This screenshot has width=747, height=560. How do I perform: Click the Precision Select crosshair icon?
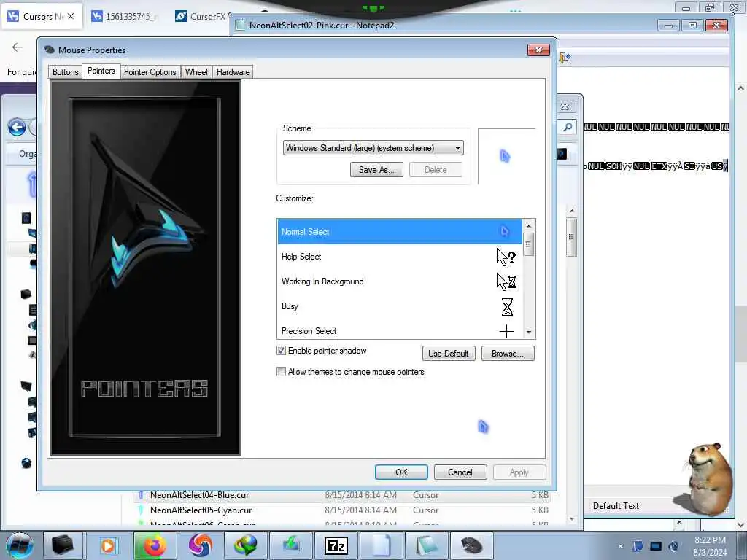point(506,331)
